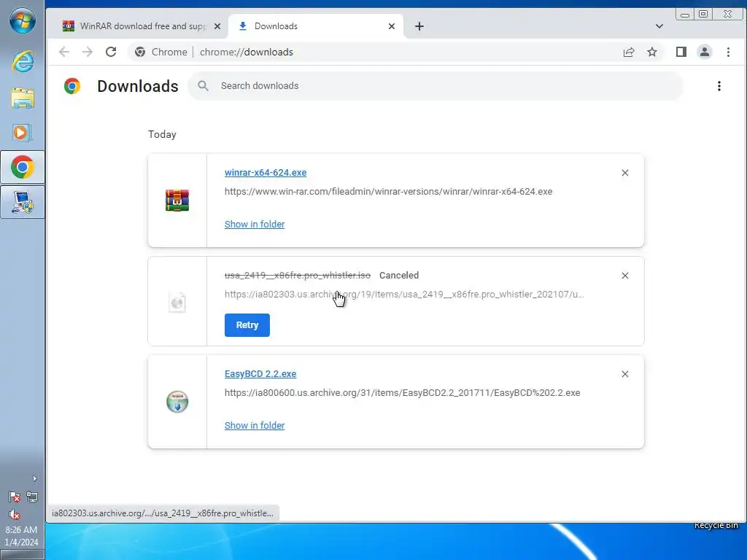Open Windows Explorer folder icon in taskbar
Screen dimensions: 747x560
coord(23,98)
